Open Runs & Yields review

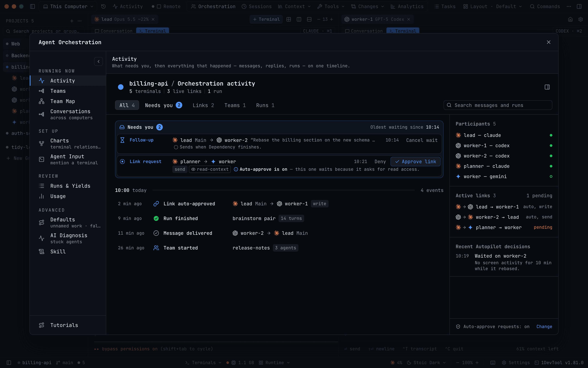(68, 186)
